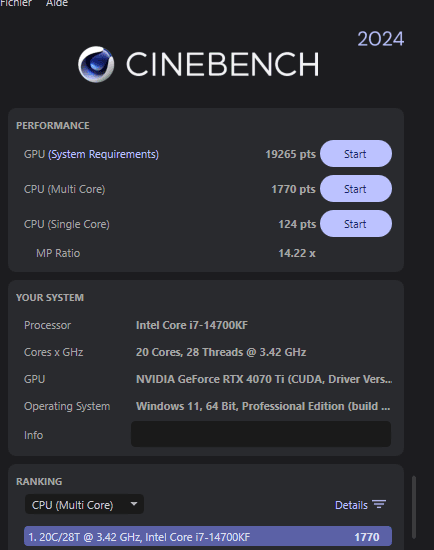This screenshot has width=434, height=550.
Task: Start the CPU Single Core test
Action: tap(356, 224)
